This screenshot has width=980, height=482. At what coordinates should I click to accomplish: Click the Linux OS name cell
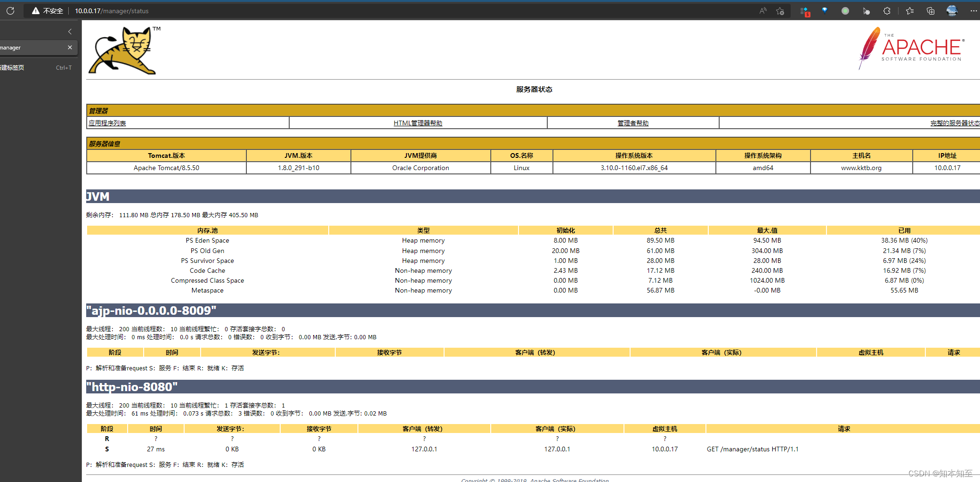pos(521,168)
